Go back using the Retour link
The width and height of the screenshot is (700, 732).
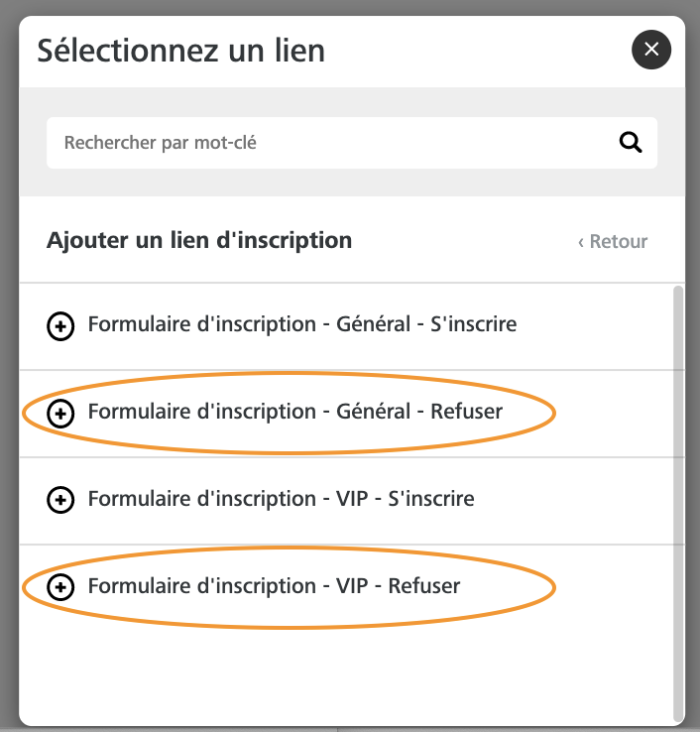(x=613, y=242)
